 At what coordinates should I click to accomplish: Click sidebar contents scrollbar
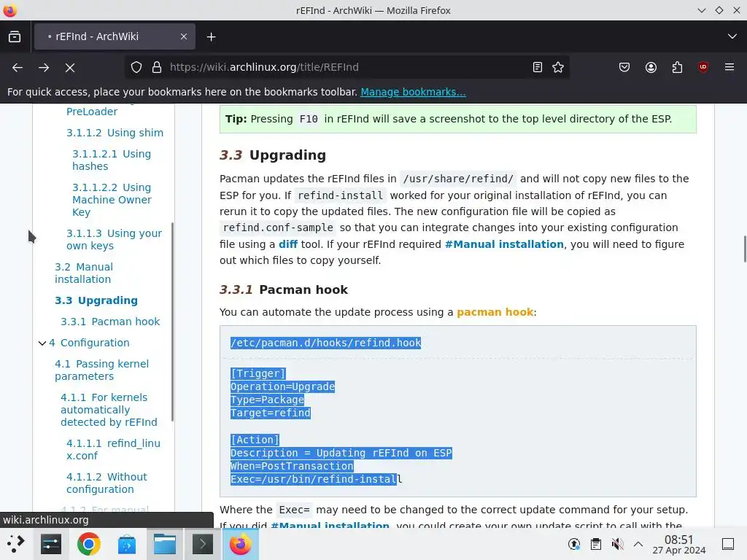click(172, 322)
